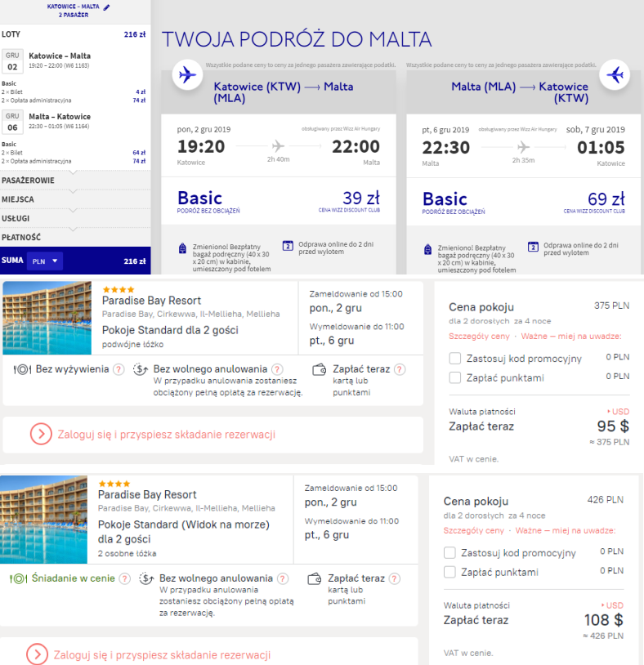Click the GRU 06 date badge in sidebar

click(x=12, y=123)
